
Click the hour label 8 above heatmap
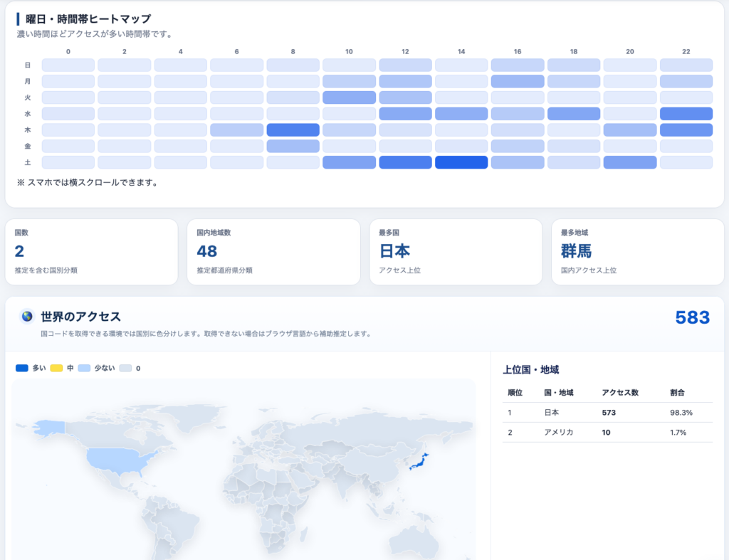click(293, 51)
